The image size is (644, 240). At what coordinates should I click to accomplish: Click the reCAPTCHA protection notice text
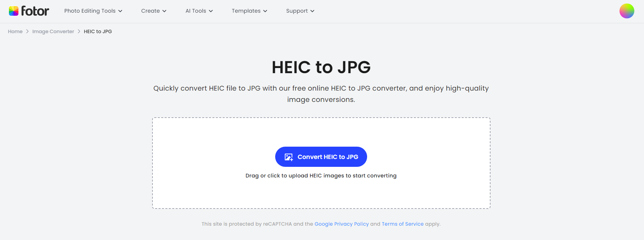click(x=321, y=224)
